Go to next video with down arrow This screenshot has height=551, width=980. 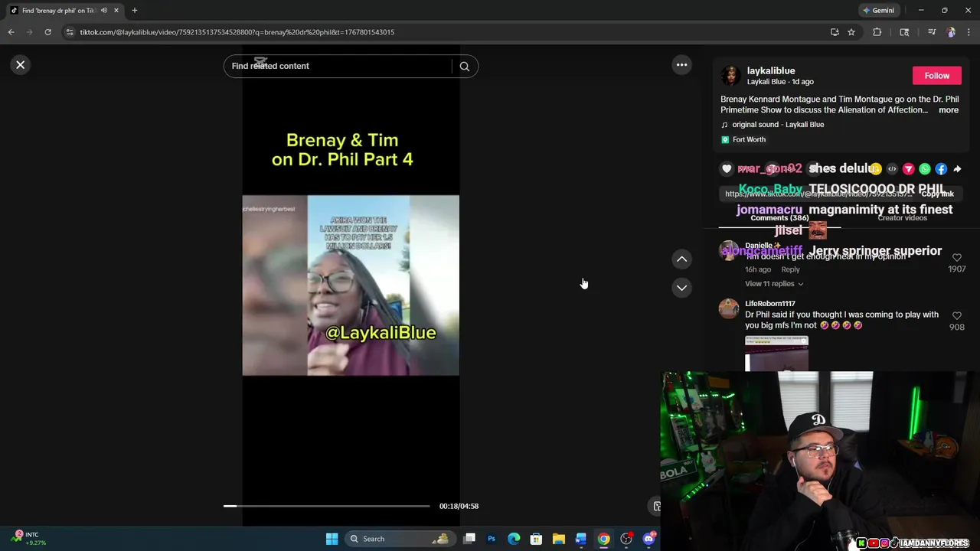(681, 288)
